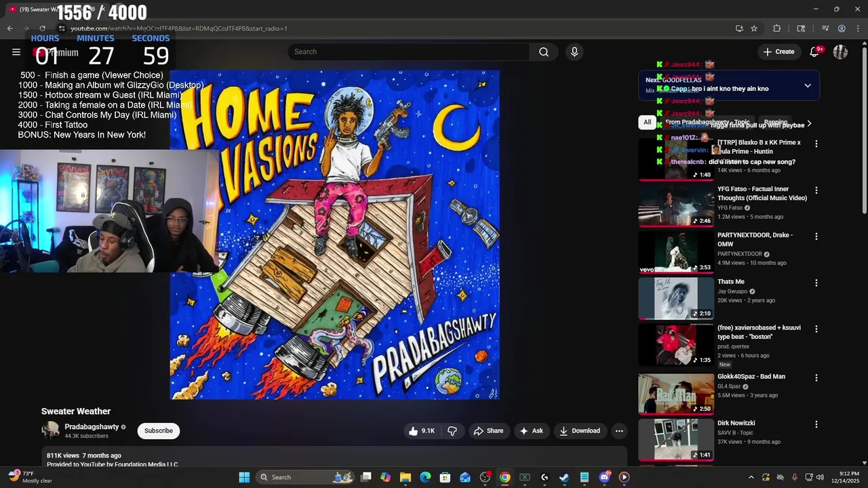This screenshot has height=488, width=868.
Task: Open Pradabagshawty channel avatar
Action: pos(50,430)
